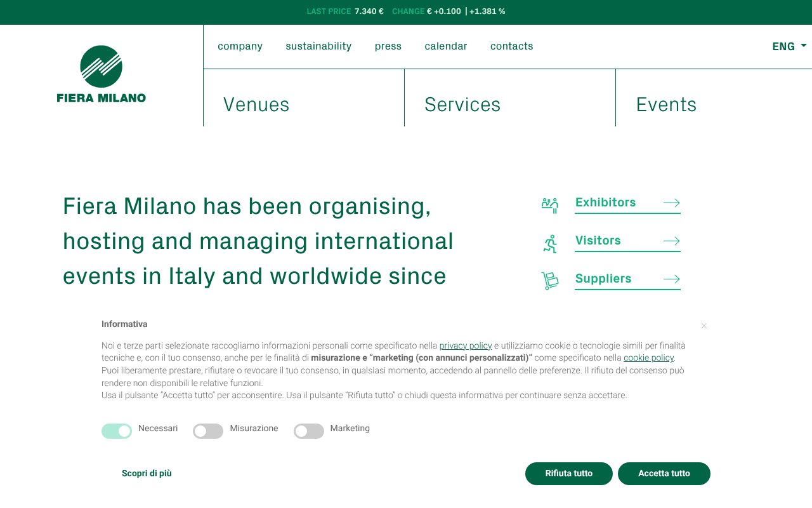The width and height of the screenshot is (812, 508).
Task: Click the Suppliers hand truck icon
Action: tap(549, 281)
